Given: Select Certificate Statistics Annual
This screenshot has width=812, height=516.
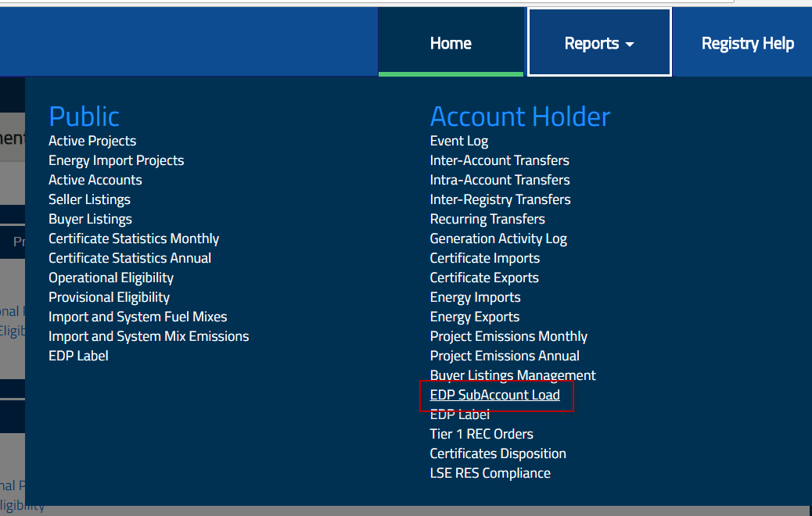Looking at the screenshot, I should pyautogui.click(x=130, y=258).
